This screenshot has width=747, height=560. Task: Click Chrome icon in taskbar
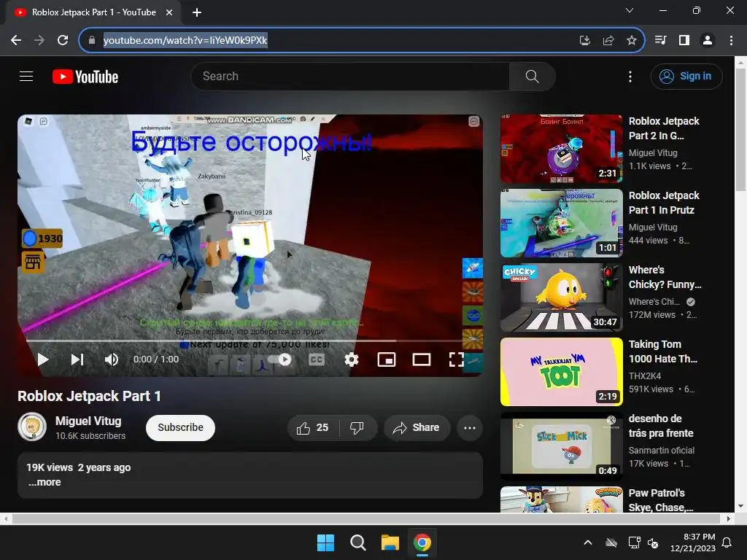pyautogui.click(x=422, y=542)
